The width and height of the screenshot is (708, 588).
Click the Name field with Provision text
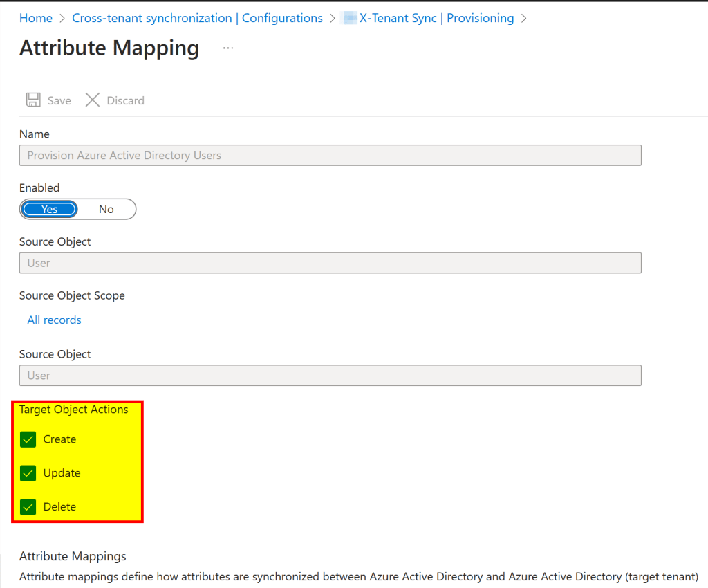(330, 155)
